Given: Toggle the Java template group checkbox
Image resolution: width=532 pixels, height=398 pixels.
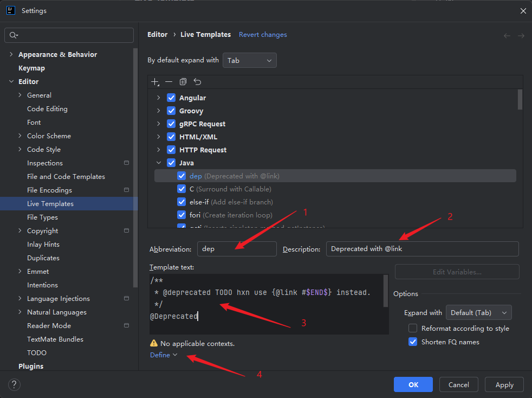Looking at the screenshot, I should click(171, 163).
